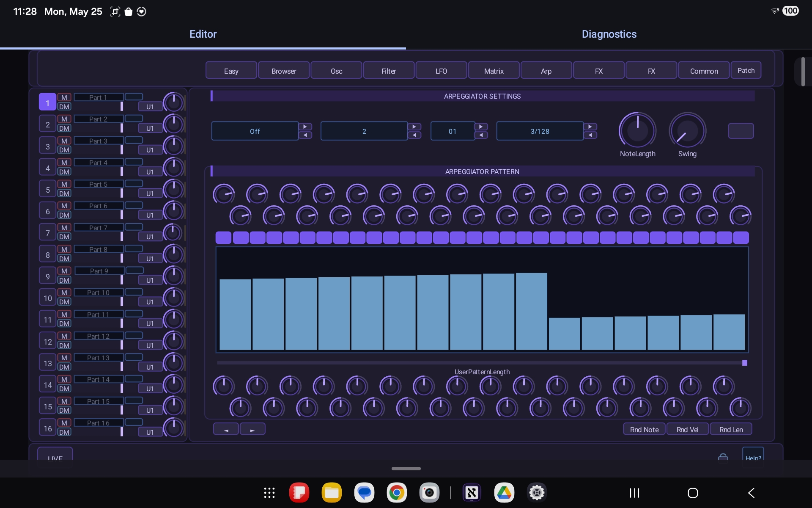Toggle DM button on Part 9
This screenshot has height=508, width=812.
click(64, 280)
